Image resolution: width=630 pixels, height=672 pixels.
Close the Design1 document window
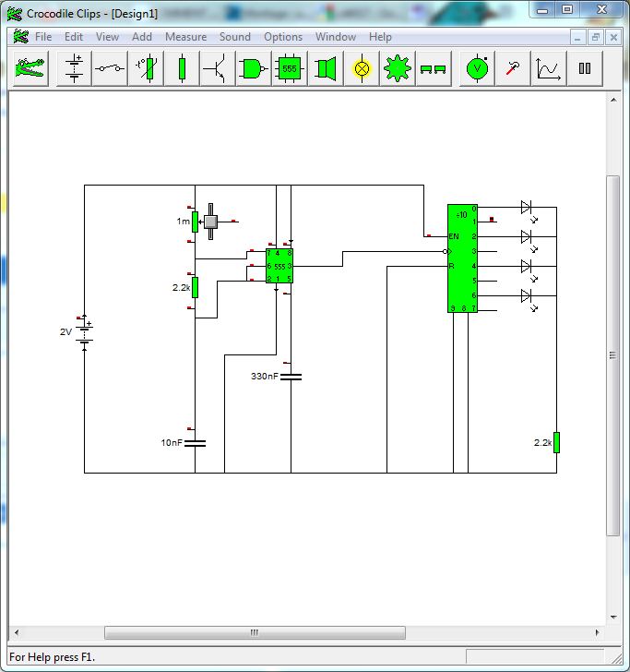coord(613,38)
